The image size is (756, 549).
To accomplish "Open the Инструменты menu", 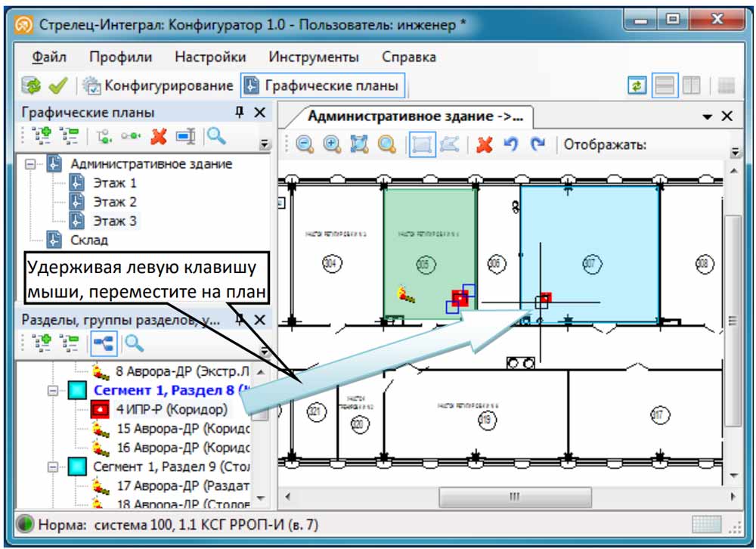I will (314, 57).
